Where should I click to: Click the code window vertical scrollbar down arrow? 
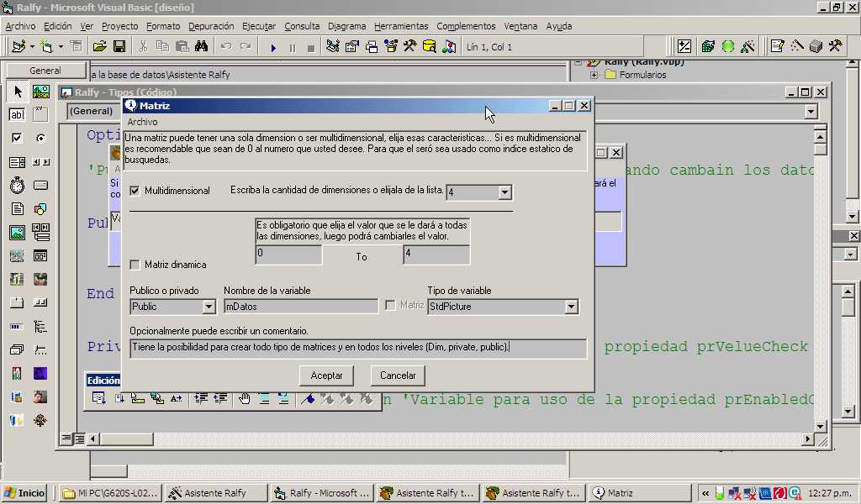tap(821, 426)
